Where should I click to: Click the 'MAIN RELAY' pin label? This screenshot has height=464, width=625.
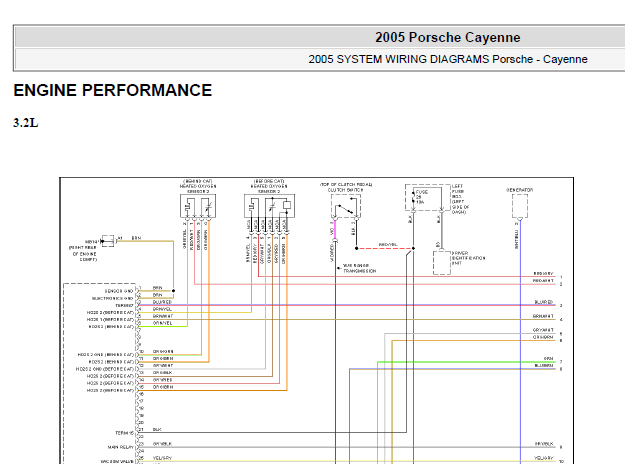(121, 447)
